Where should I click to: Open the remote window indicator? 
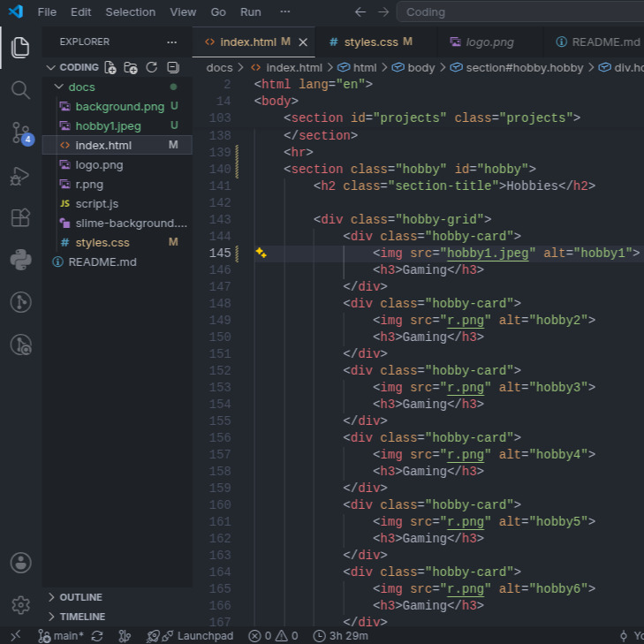click(15, 636)
